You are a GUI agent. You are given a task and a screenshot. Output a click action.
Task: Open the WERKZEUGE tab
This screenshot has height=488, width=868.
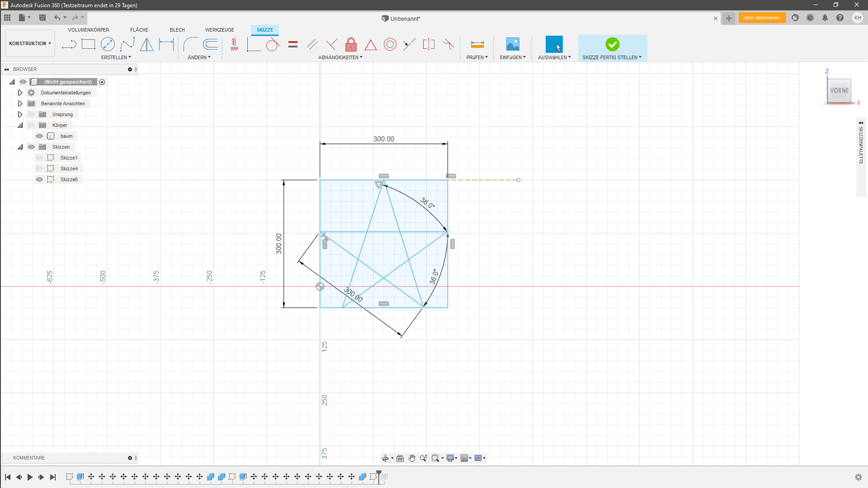coord(219,30)
